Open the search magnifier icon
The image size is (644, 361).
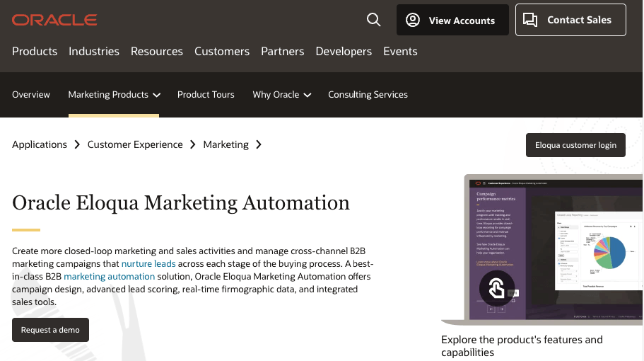click(373, 19)
